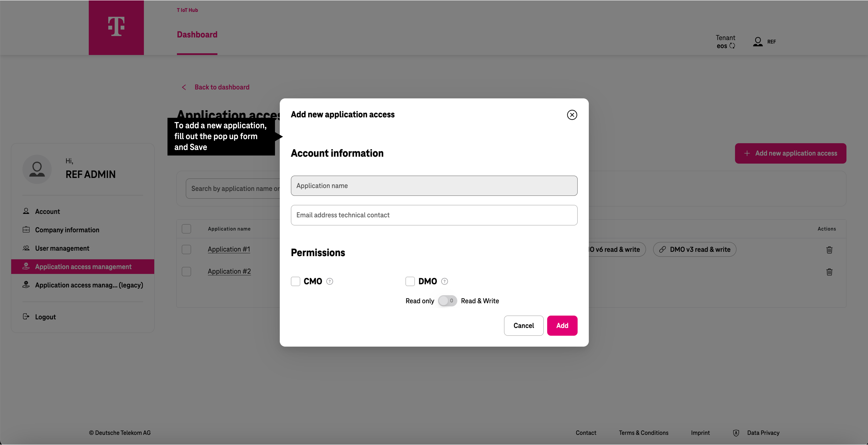
Task: Click the User management icon in sidebar
Action: click(26, 248)
